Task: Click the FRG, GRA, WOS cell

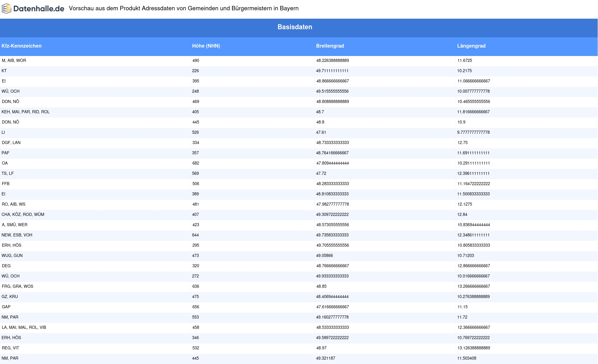Action: pyautogui.click(x=17, y=287)
